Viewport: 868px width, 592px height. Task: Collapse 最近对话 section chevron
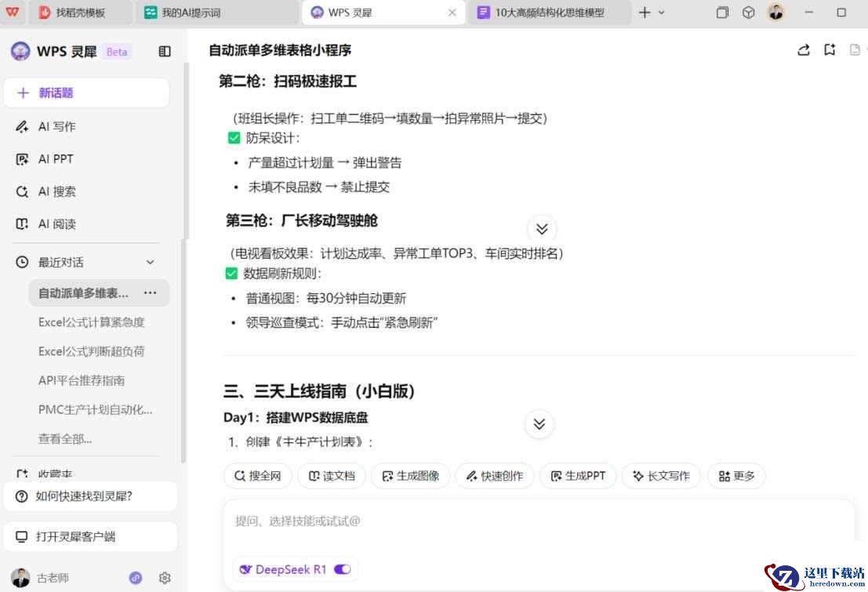(150, 263)
